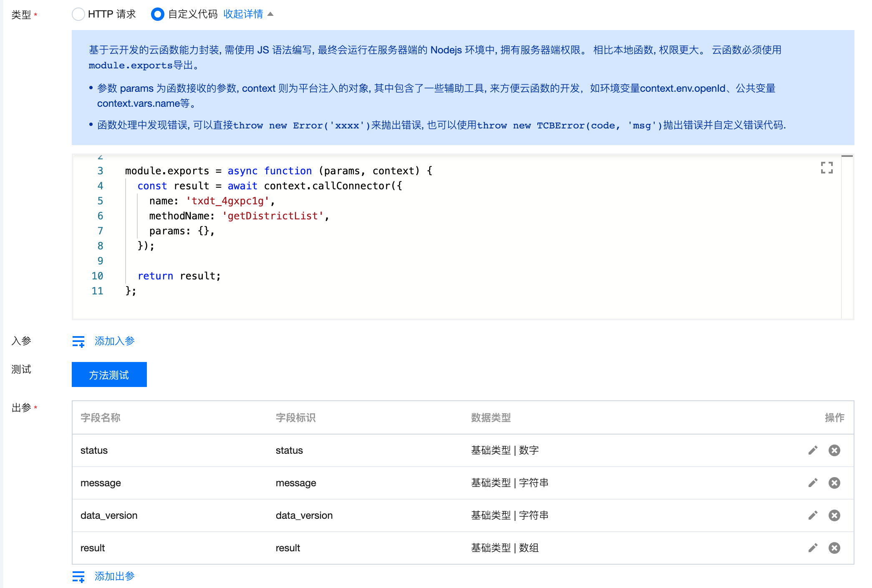872x588 pixels.
Task: Edit the message output field
Action: point(813,483)
